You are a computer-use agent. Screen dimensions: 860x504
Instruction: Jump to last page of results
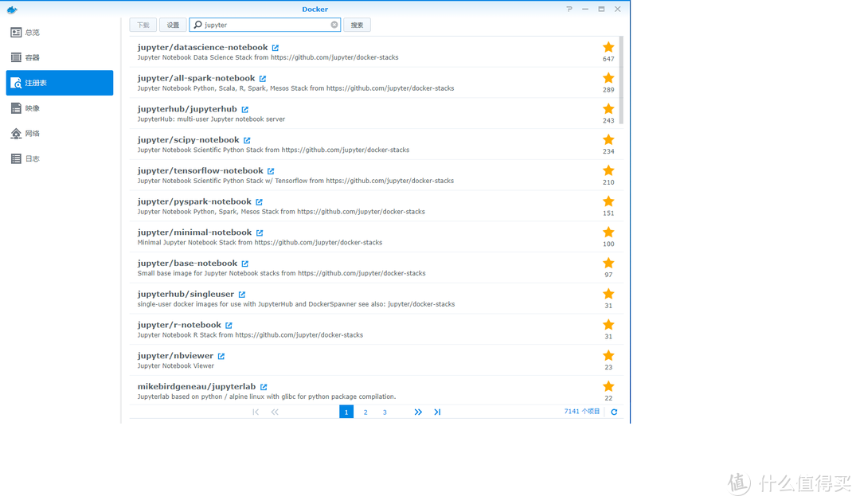click(437, 412)
